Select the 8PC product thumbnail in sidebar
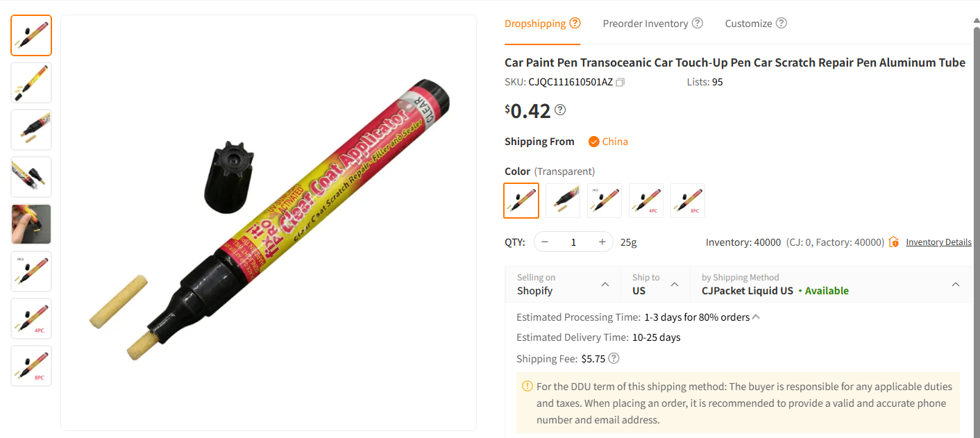The image size is (980, 438). tap(31, 366)
